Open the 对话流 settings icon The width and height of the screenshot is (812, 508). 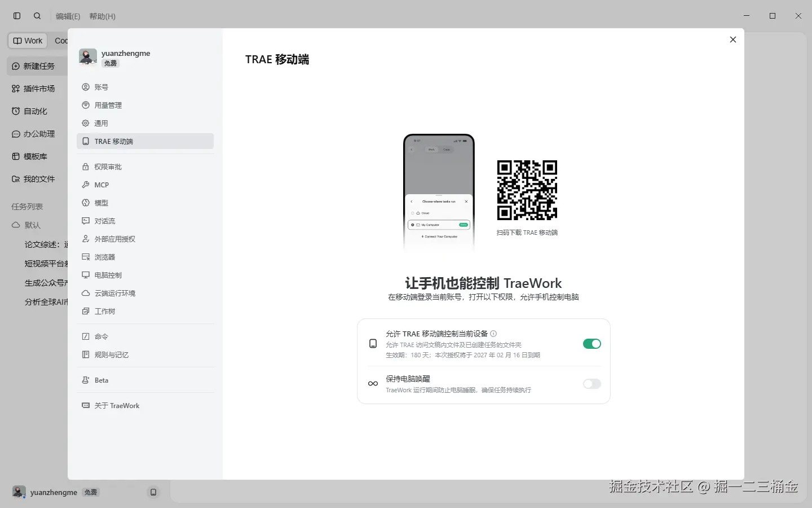[86, 221]
